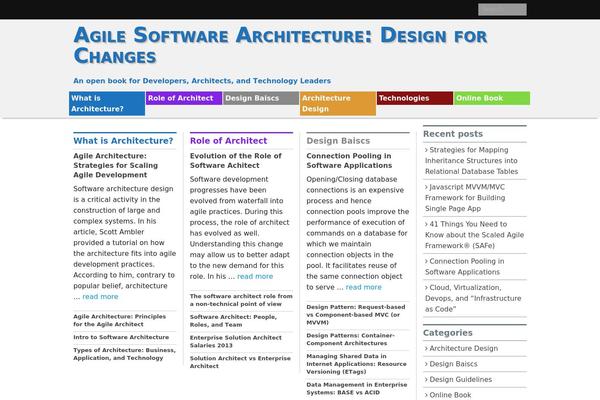Open 'Design Pattern: Request-based vs Component-based MVC'
The height and width of the screenshot is (400, 600).
(355, 315)
